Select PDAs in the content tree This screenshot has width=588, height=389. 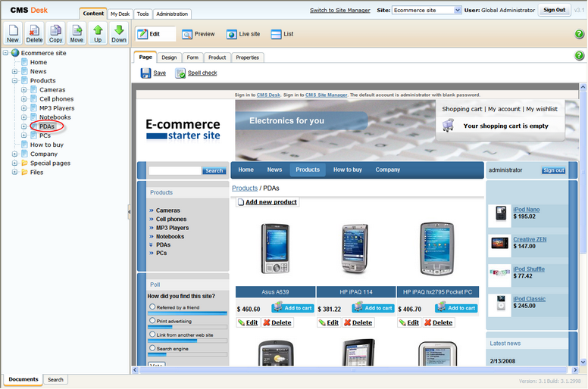point(47,126)
